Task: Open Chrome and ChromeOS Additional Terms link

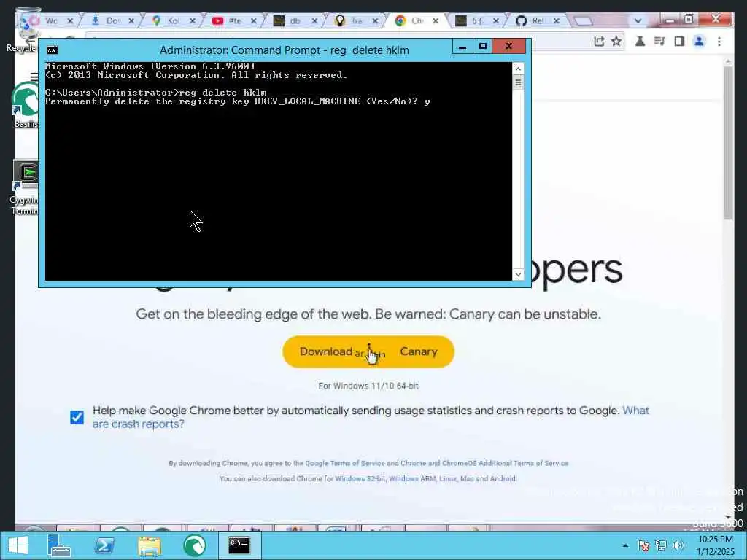Action: coord(484,463)
